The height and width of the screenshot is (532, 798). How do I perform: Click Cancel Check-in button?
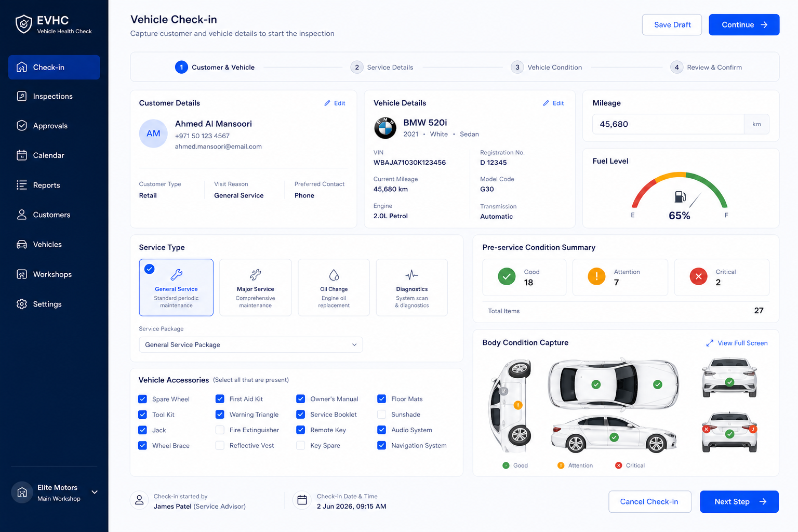pyautogui.click(x=650, y=502)
